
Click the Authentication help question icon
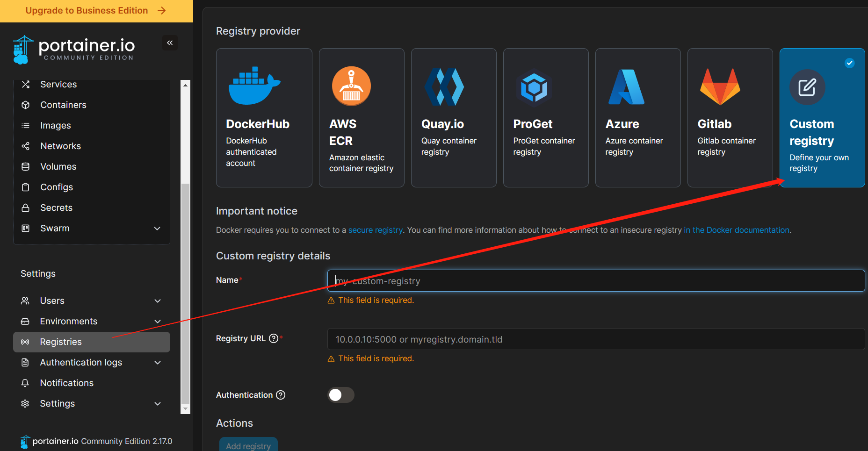point(281,395)
